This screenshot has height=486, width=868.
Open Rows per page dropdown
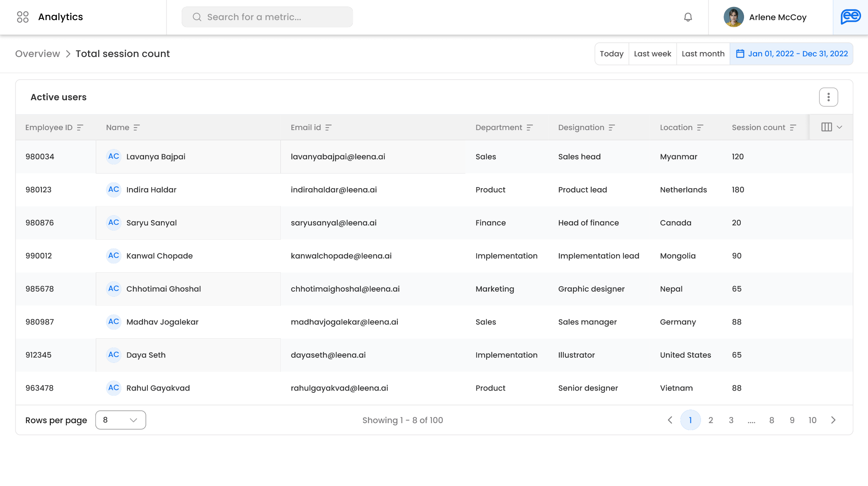121,420
